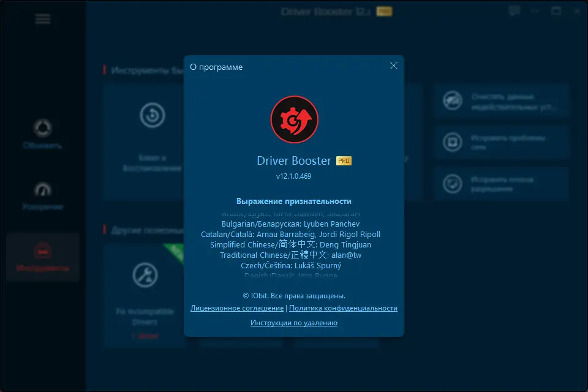Open the Инструкции по удалению link
588x392 pixels.
294,323
